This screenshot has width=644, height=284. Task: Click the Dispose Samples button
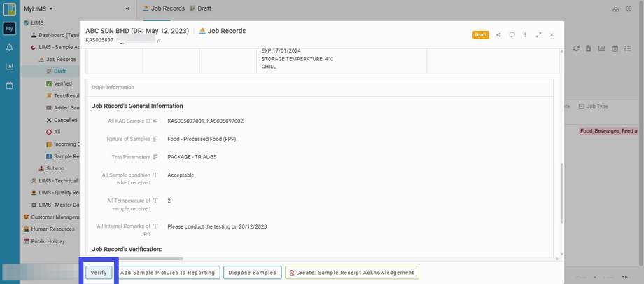click(253, 273)
